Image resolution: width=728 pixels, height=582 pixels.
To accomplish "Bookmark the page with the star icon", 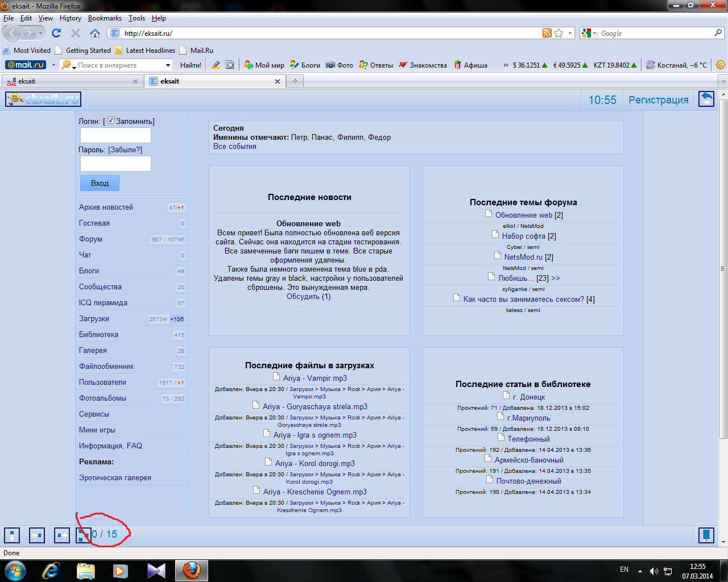I will [x=559, y=34].
